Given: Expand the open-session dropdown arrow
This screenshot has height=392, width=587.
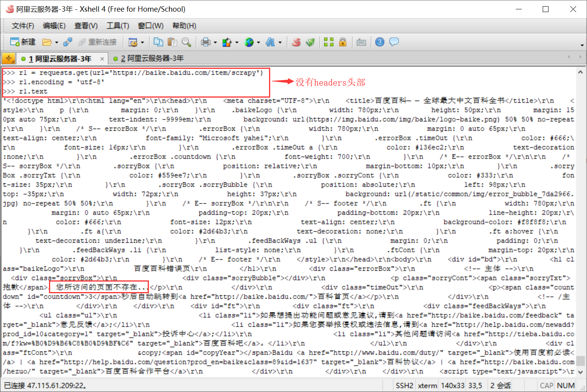Looking at the screenshot, I should [x=56, y=42].
